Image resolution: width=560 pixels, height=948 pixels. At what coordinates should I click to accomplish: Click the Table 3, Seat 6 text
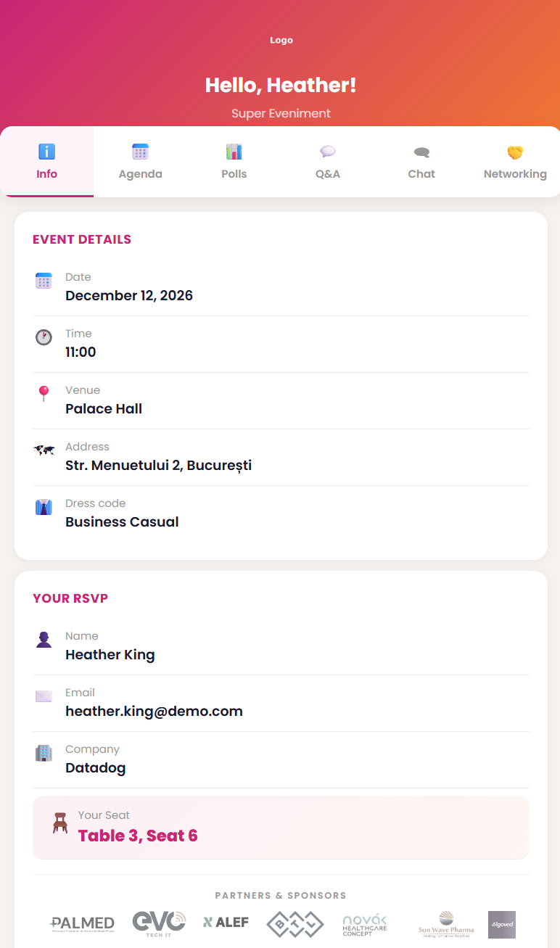click(137, 835)
